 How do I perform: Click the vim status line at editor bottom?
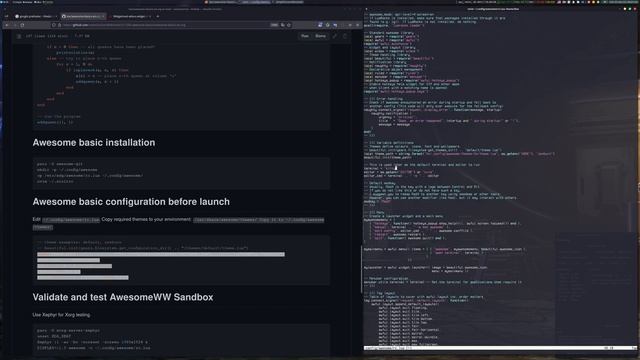[500, 348]
